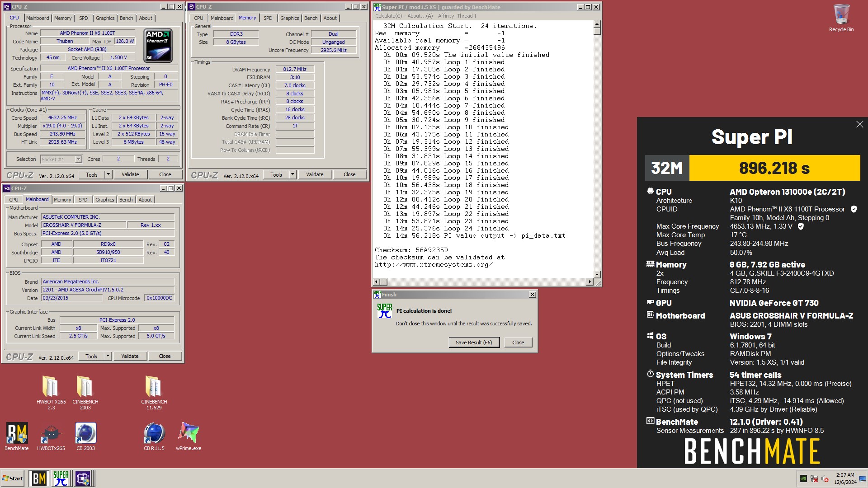This screenshot has width=868, height=488.
Task: Click the AMD Phenom II processor logo
Action: 158,45
